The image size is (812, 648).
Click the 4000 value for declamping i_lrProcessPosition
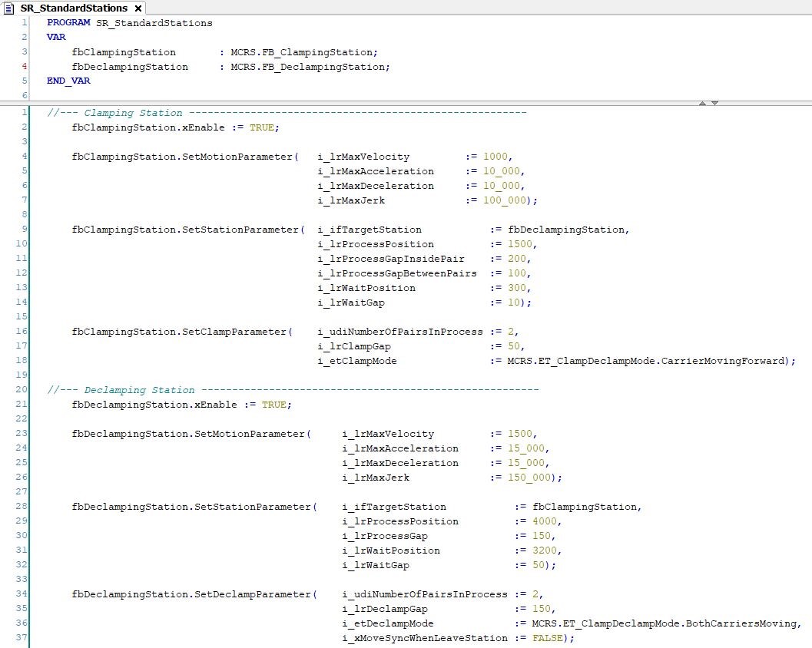(545, 521)
